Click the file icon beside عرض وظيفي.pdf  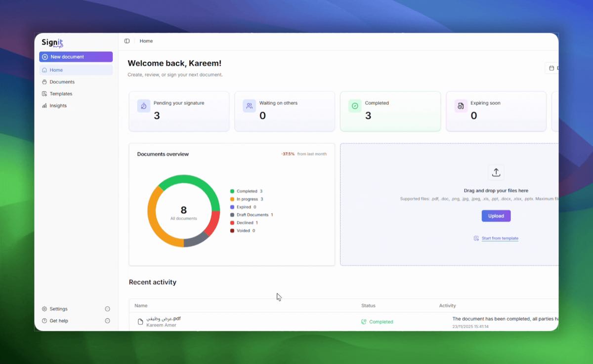tap(140, 322)
